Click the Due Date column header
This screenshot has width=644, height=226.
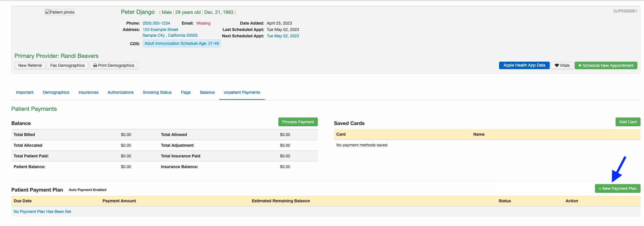23,201
